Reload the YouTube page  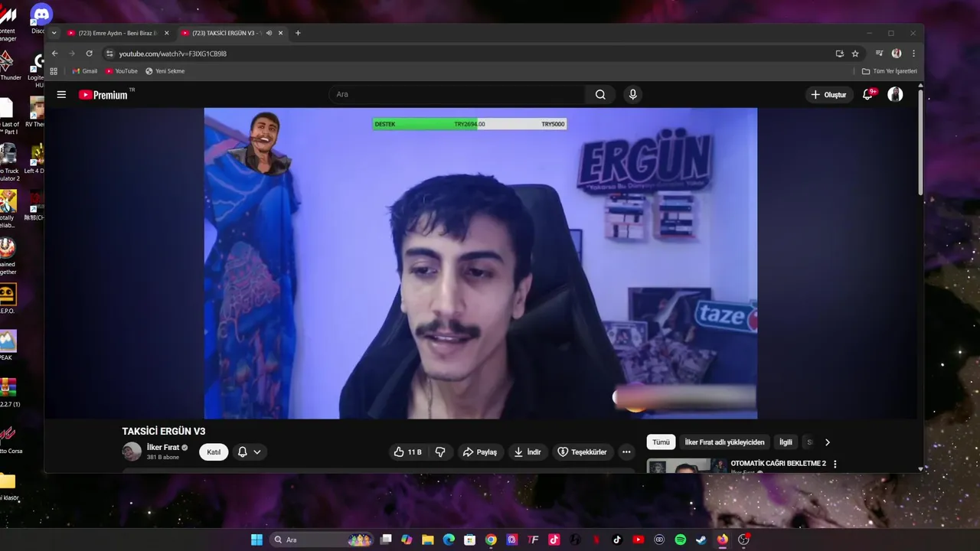point(89,54)
